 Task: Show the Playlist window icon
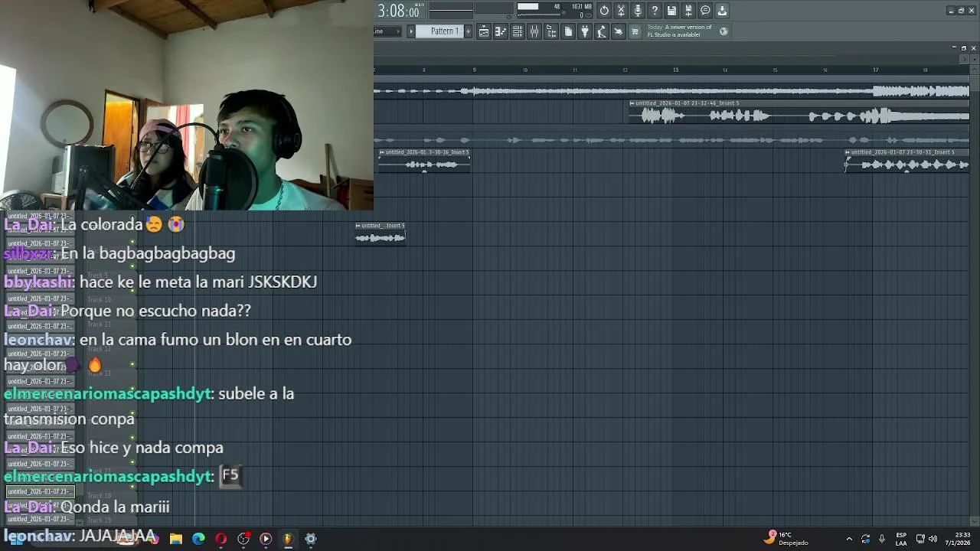pyautogui.click(x=484, y=31)
